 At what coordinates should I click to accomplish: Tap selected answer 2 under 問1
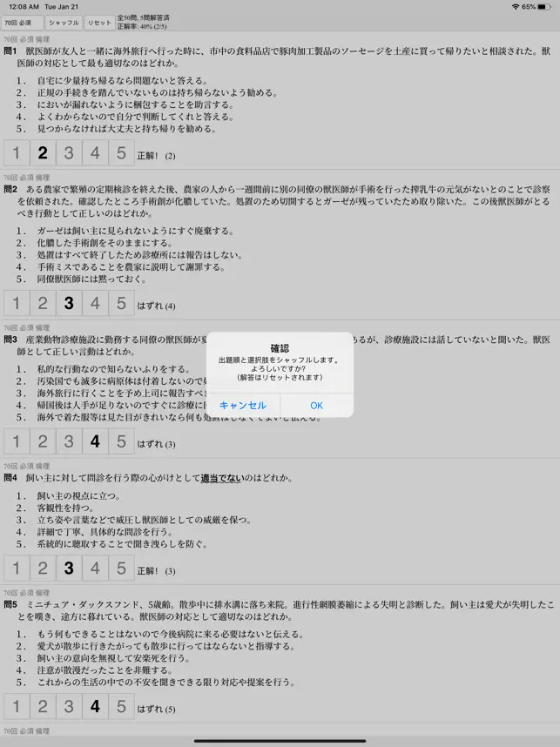click(x=43, y=153)
